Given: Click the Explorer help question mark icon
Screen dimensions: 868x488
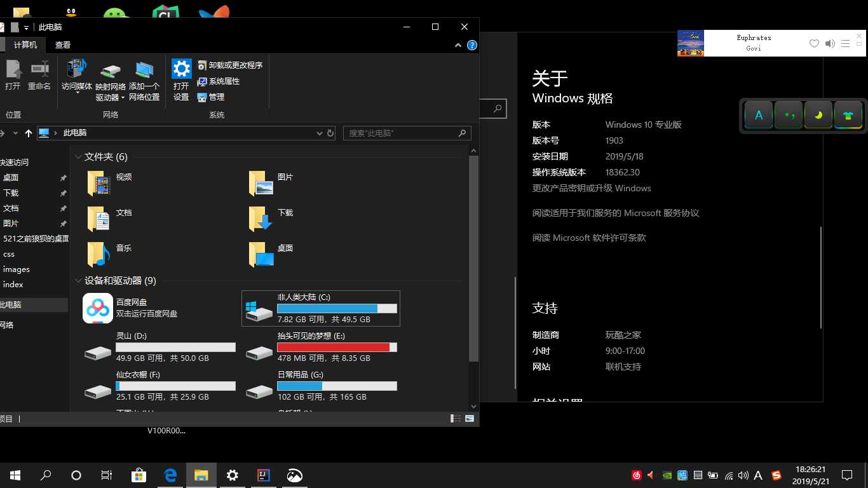Looking at the screenshot, I should [472, 45].
